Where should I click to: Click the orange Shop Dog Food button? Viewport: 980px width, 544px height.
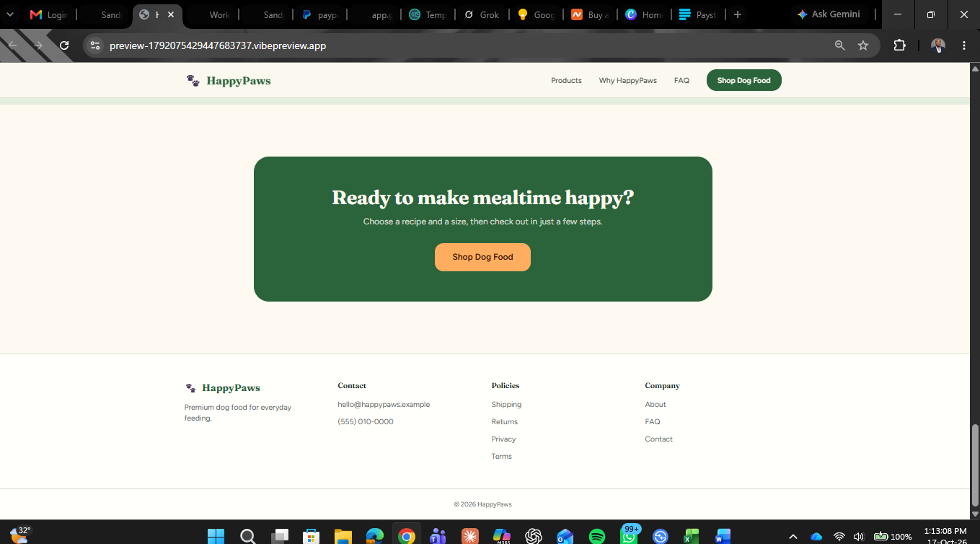[x=482, y=257]
